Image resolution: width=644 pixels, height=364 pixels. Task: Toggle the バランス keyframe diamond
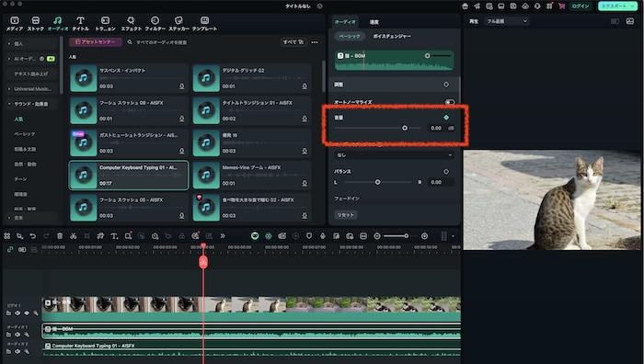(446, 172)
